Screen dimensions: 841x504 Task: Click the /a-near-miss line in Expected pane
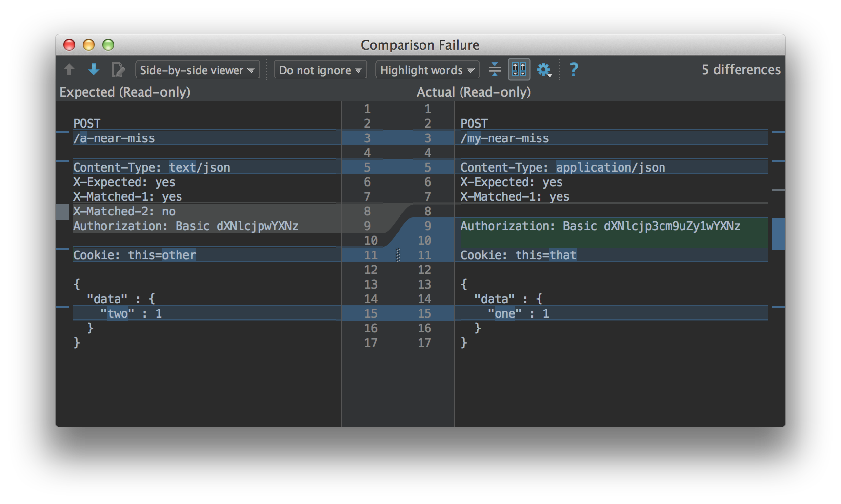114,138
